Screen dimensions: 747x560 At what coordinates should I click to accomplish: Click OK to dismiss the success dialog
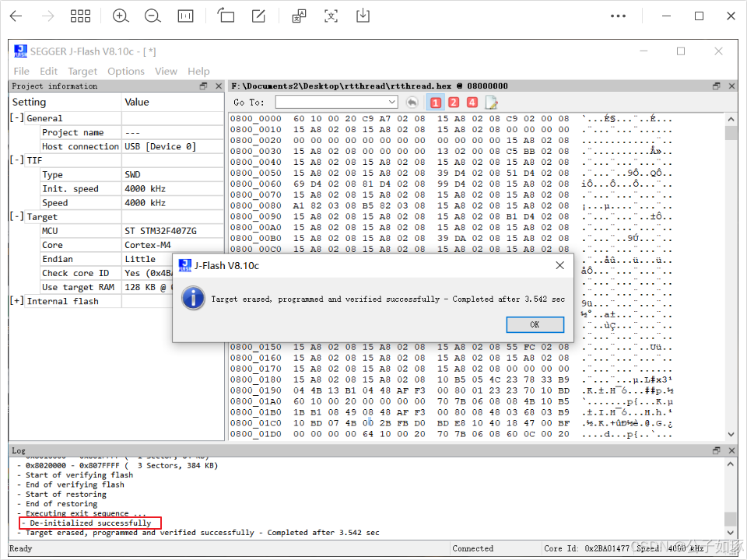[535, 325]
